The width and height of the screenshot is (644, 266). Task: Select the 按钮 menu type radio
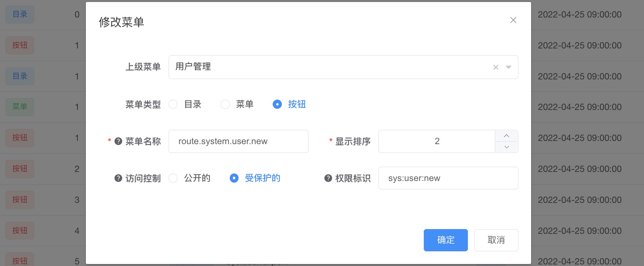(277, 104)
